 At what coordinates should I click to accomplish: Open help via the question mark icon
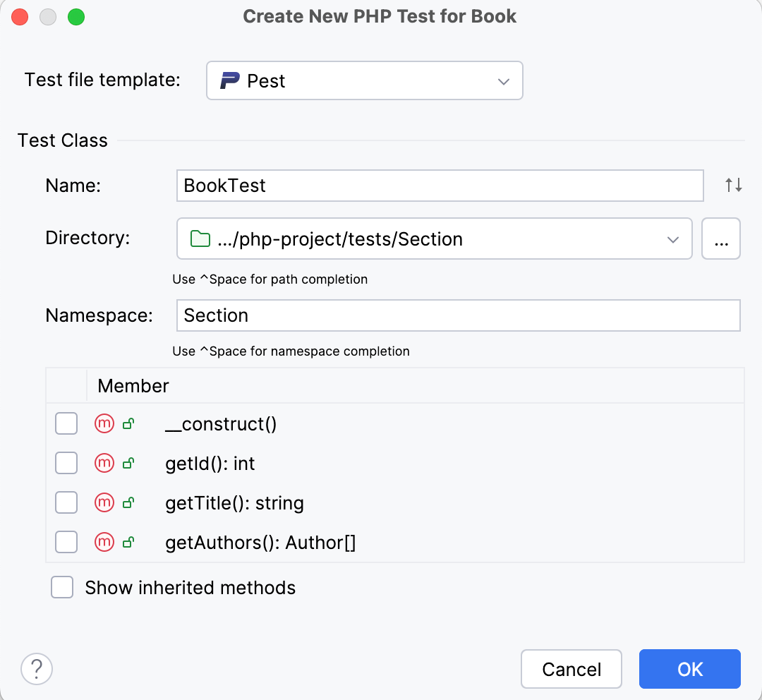(36, 669)
